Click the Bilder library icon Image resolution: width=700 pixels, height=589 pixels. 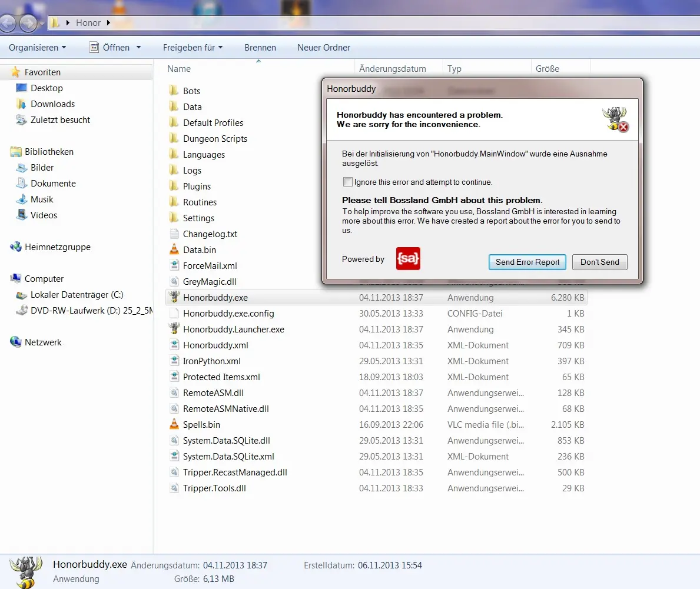click(21, 167)
